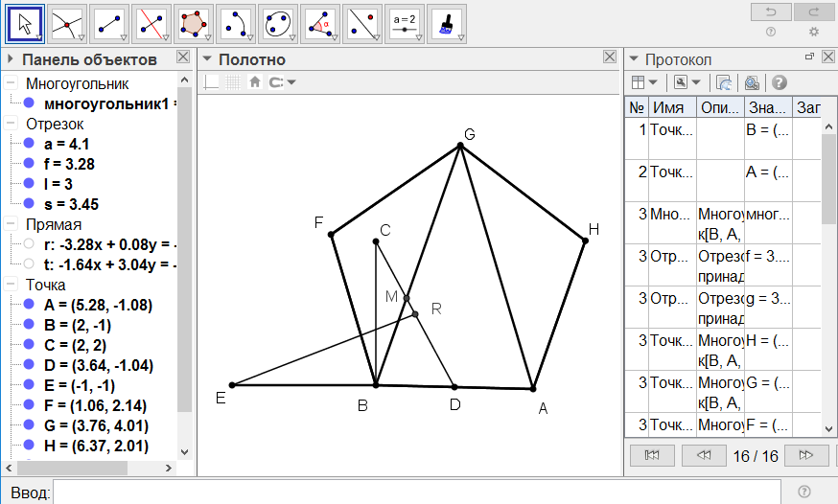This screenshot has height=504, width=838.
Task: Click the Имя column header
Action: coord(672,108)
